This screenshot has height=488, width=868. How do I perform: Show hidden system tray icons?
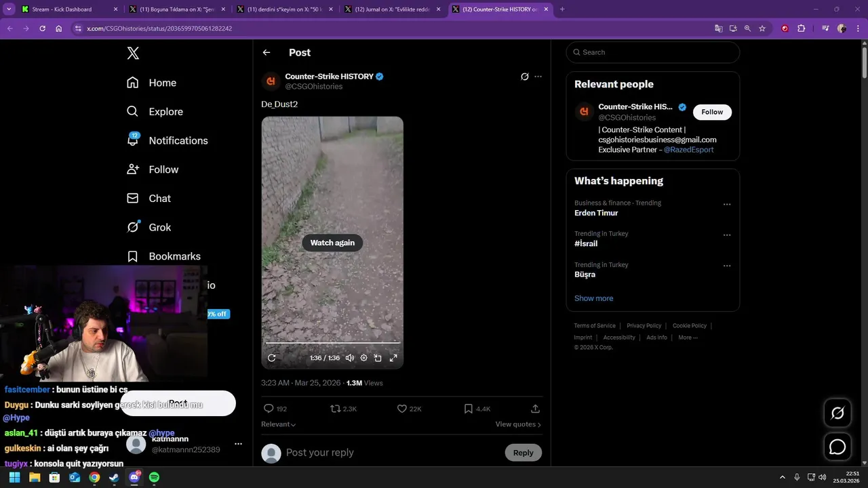(x=782, y=477)
